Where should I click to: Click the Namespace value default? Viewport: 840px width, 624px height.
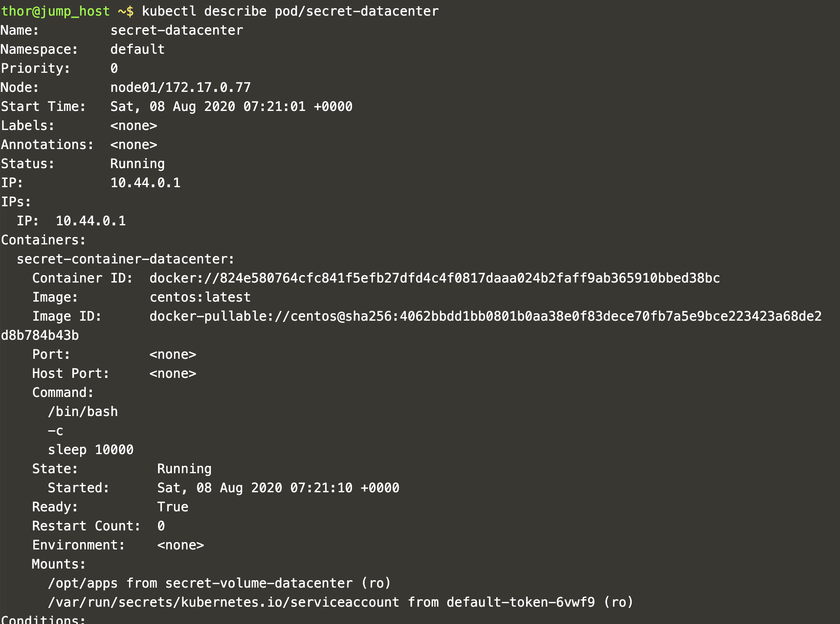137,49
